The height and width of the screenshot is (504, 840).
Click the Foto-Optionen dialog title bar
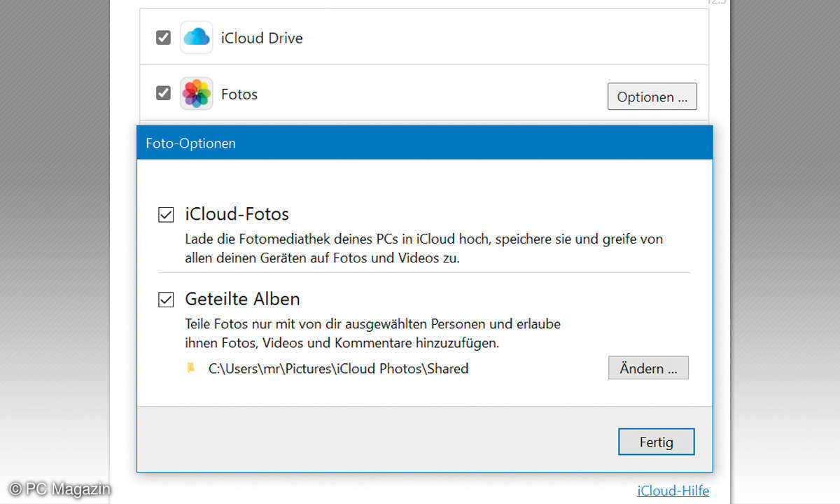coord(425,143)
